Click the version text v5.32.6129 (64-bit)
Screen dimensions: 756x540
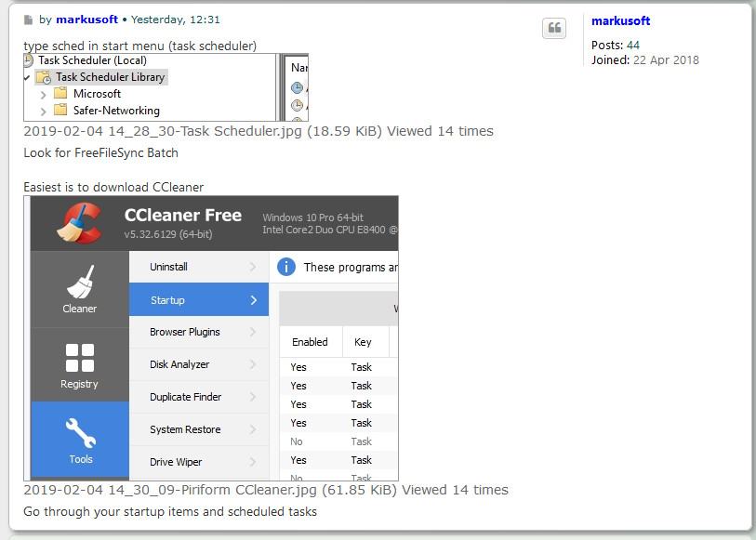click(x=168, y=234)
